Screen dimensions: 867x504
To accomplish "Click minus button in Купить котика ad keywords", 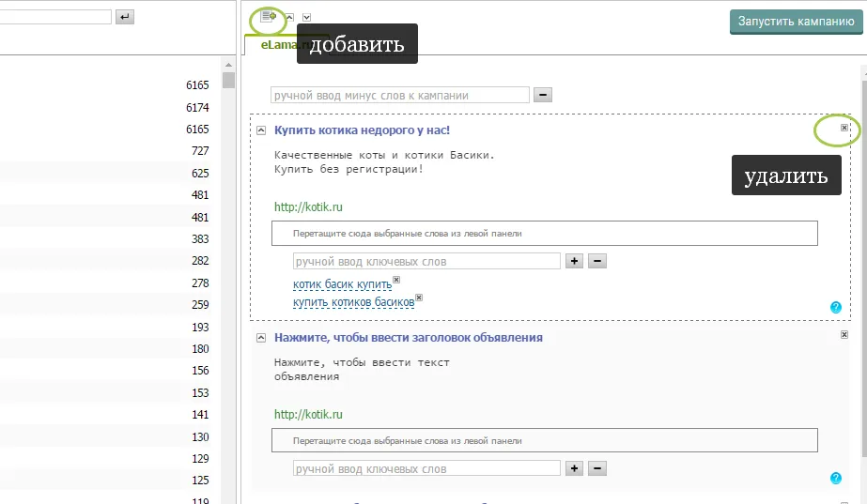I will 596,261.
